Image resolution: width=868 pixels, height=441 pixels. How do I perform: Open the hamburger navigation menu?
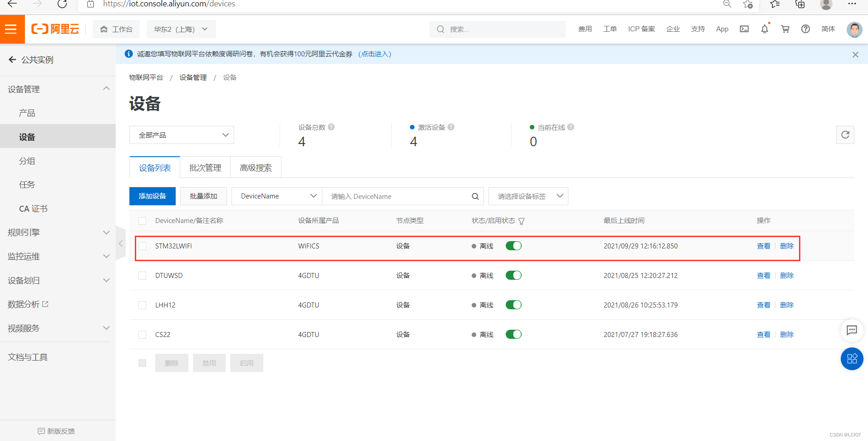tap(11, 30)
